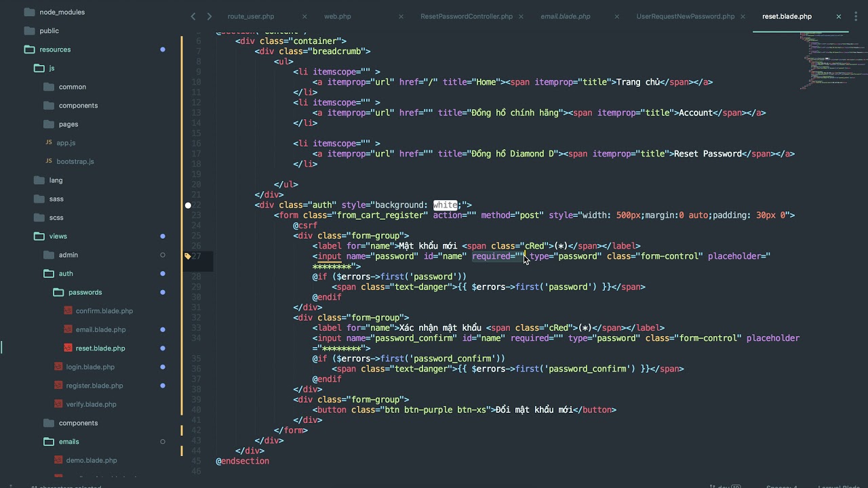Collapse the js folder in sidebar

[x=39, y=68]
